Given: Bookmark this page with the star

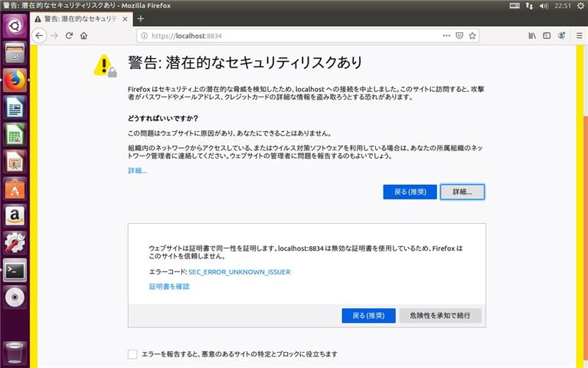Looking at the screenshot, I should (472, 36).
